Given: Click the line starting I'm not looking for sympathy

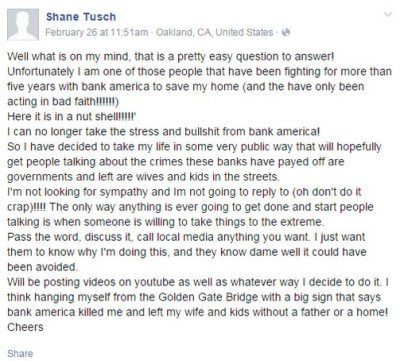Looking at the screenshot, I should [x=184, y=192].
